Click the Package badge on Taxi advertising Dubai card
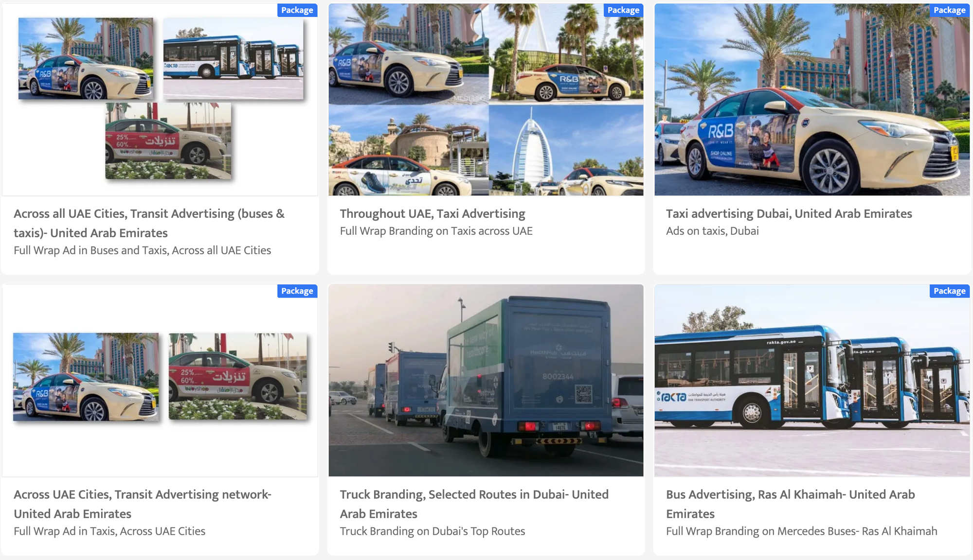The width and height of the screenshot is (973, 560). pos(949,10)
